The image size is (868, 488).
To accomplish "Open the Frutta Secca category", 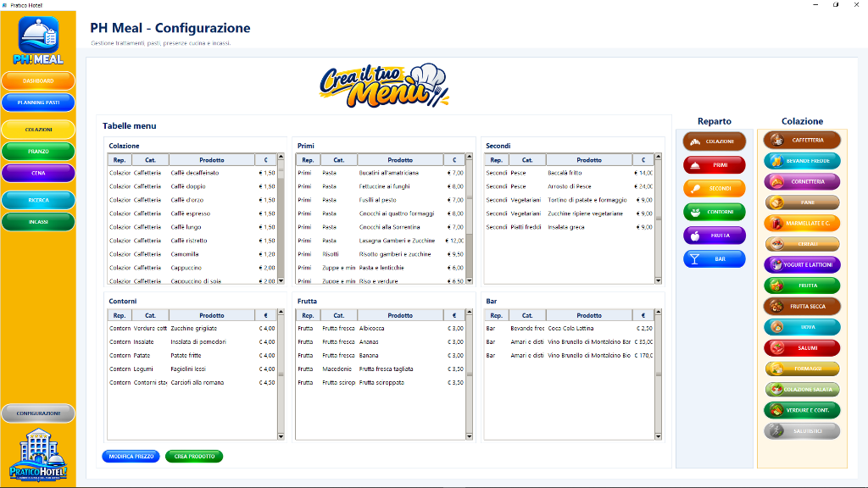I will pos(802,306).
